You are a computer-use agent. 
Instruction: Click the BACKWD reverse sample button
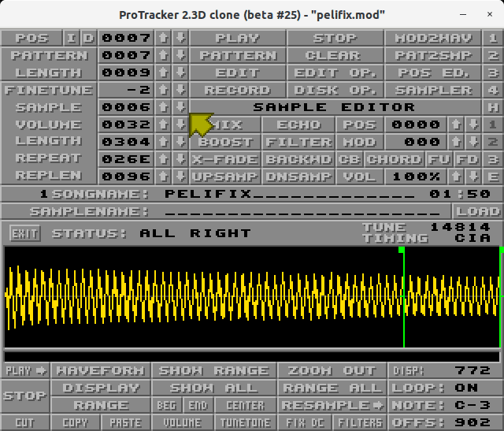tap(298, 159)
